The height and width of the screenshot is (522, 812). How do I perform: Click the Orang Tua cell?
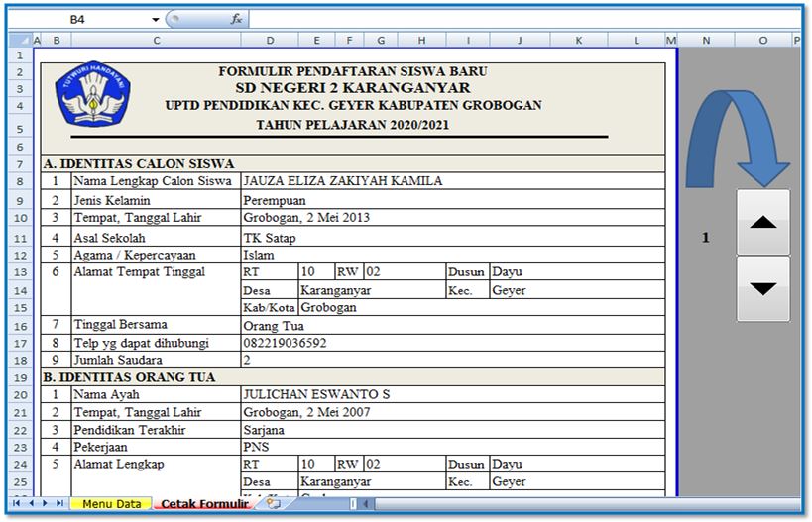pos(453,326)
